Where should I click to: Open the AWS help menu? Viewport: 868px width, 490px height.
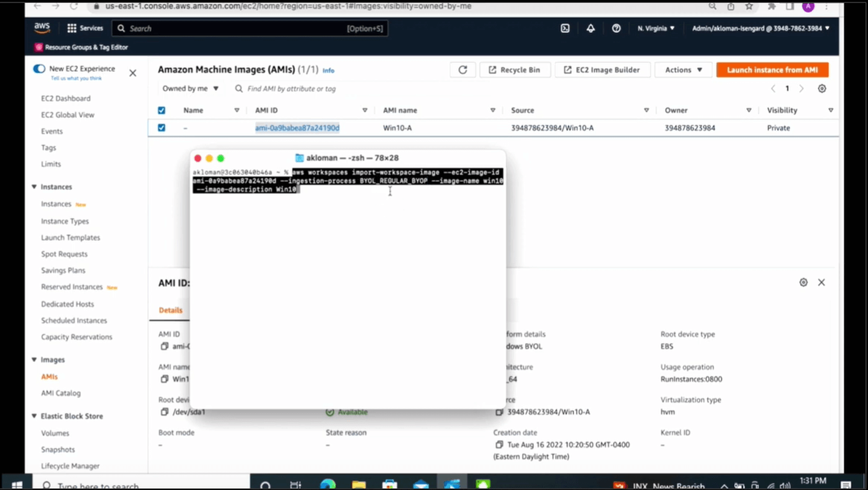click(615, 28)
